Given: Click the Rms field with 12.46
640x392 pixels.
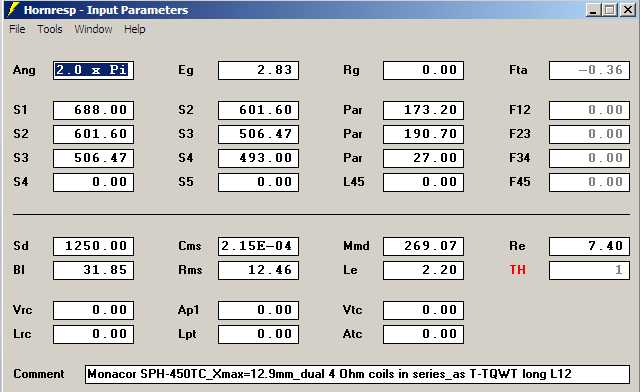Looking at the screenshot, I should tap(258, 270).
